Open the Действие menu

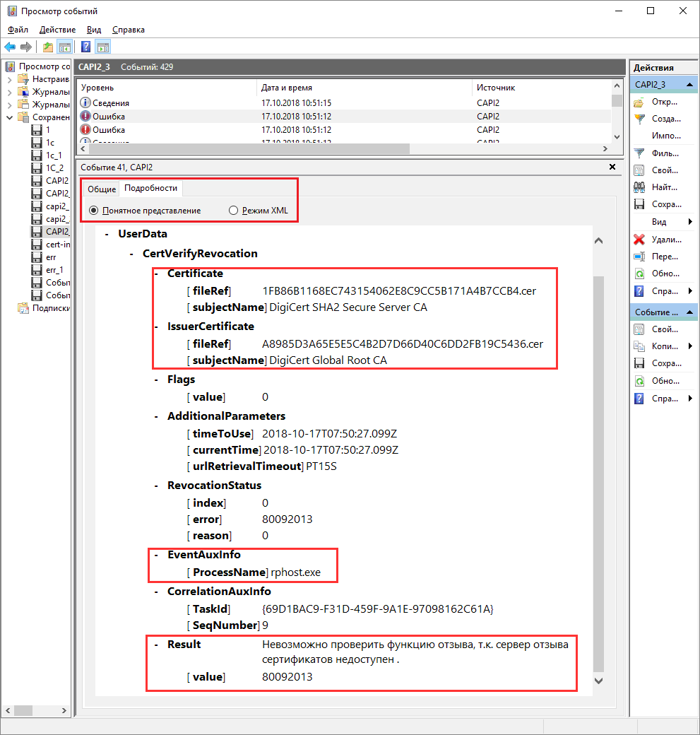pyautogui.click(x=57, y=30)
